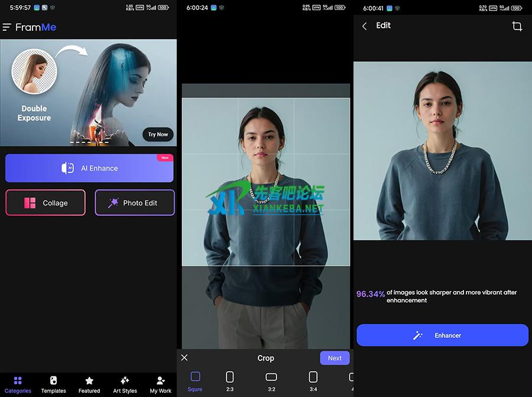Tap the circular portrait thumbnail on banner
This screenshot has width=532, height=397.
pyautogui.click(x=34, y=71)
